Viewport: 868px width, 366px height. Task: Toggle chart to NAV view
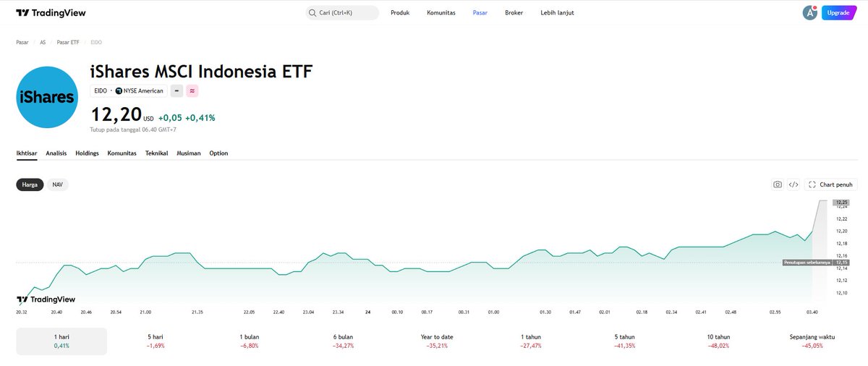coord(58,184)
